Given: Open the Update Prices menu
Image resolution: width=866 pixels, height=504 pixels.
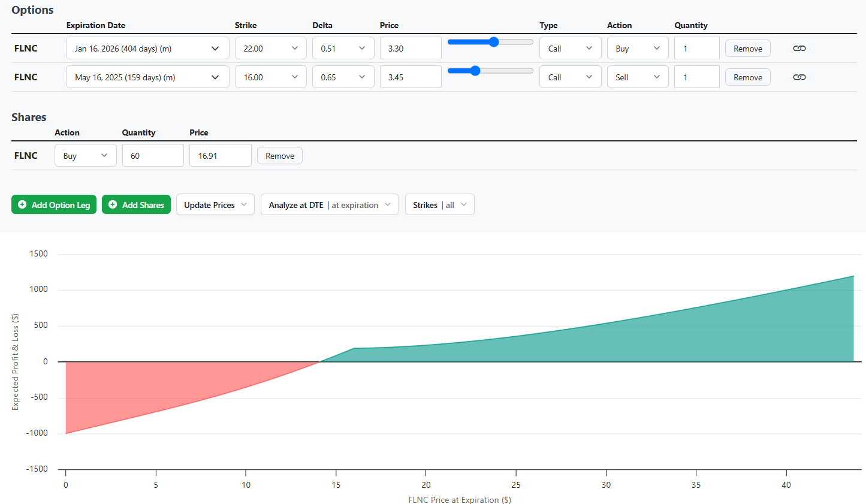Looking at the screenshot, I should click(215, 204).
